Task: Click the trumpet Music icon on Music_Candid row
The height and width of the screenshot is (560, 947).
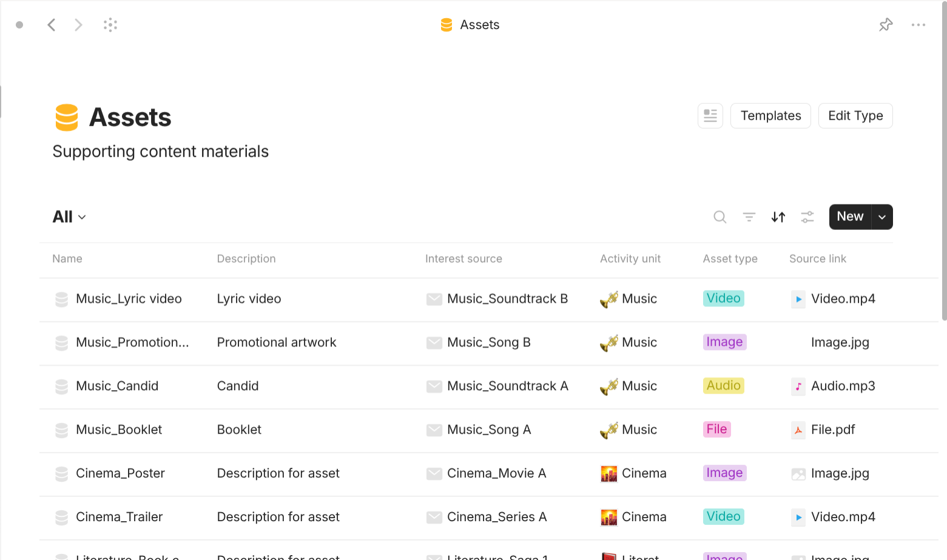Action: click(x=608, y=386)
